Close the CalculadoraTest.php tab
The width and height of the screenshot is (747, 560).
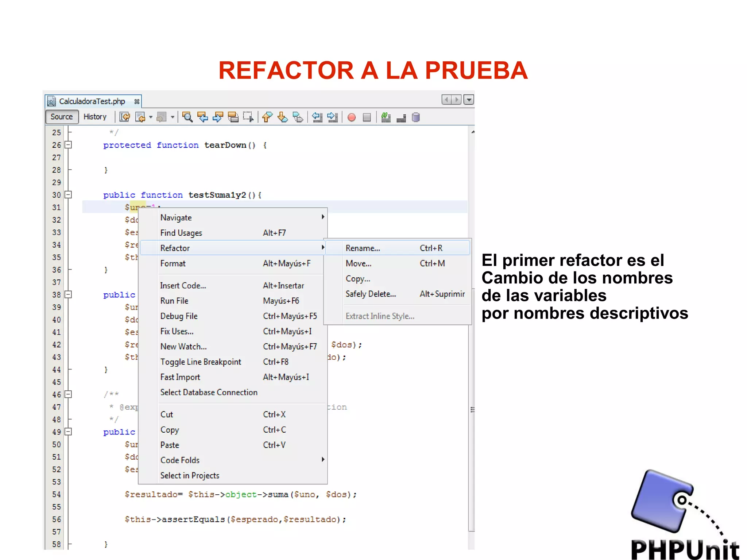pos(137,101)
